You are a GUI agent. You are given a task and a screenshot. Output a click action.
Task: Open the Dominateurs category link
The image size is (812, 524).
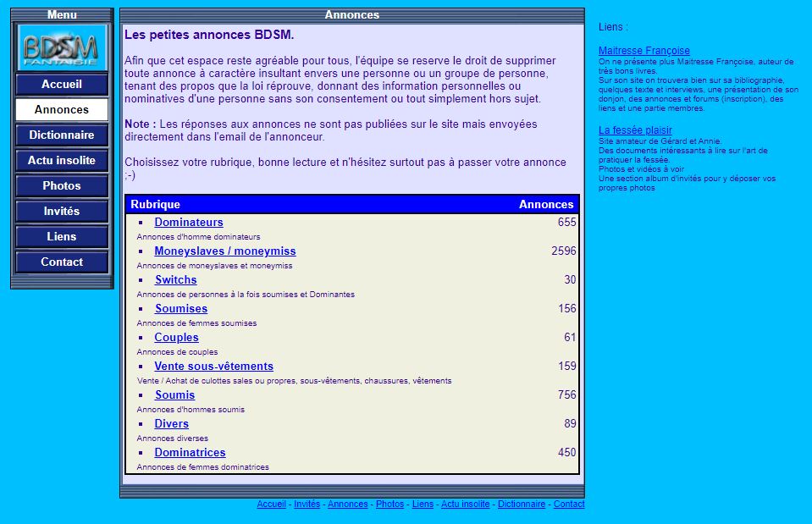coord(189,223)
